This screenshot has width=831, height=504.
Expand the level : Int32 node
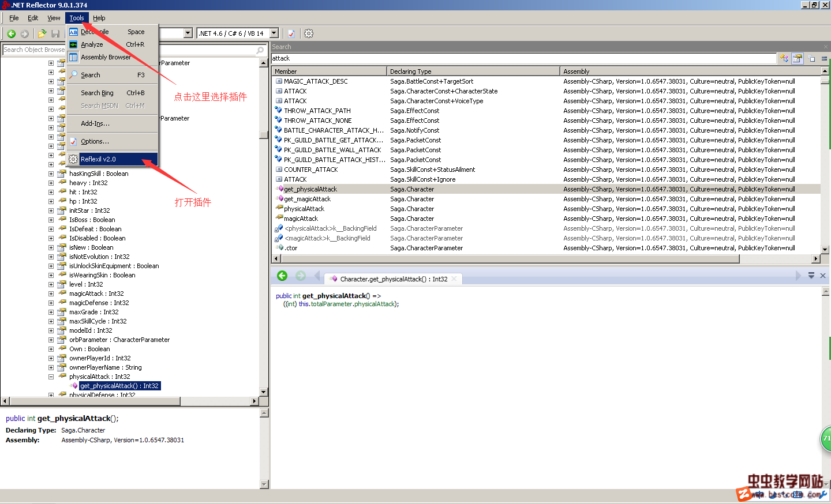tap(51, 284)
